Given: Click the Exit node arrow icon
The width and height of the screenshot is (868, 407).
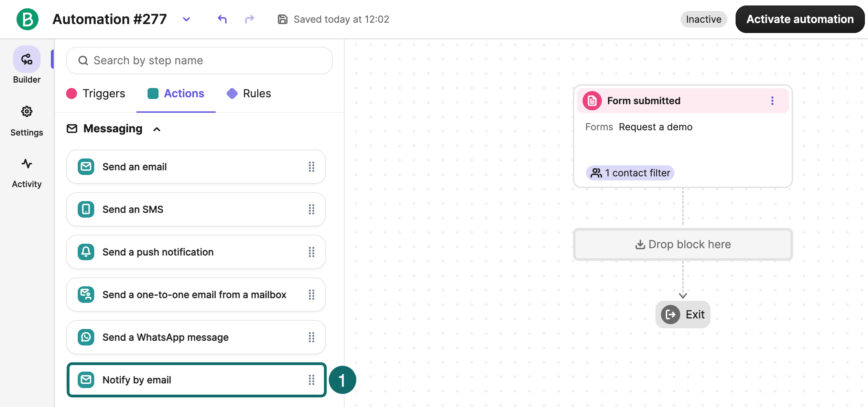Looking at the screenshot, I should (671, 315).
